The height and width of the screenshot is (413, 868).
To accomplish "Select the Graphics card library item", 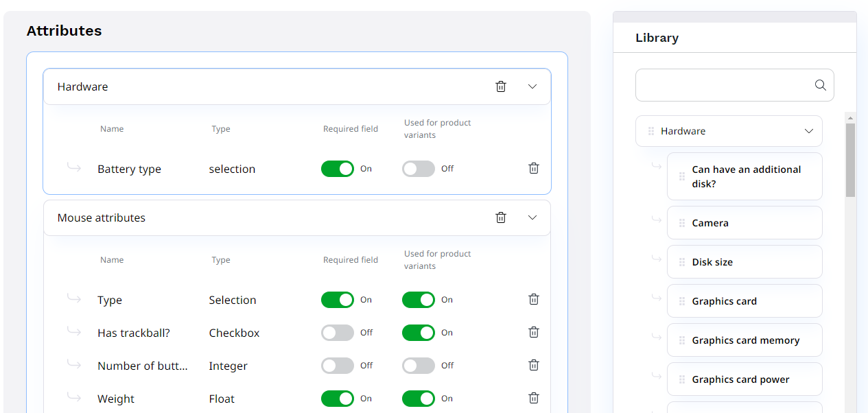I will coord(744,301).
